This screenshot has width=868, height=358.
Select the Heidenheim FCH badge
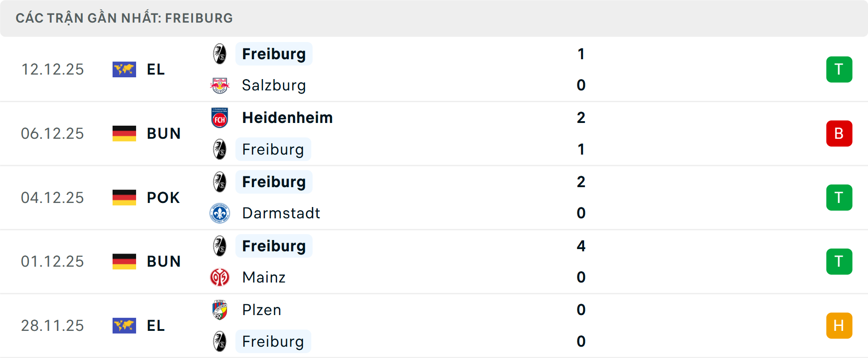(x=220, y=118)
